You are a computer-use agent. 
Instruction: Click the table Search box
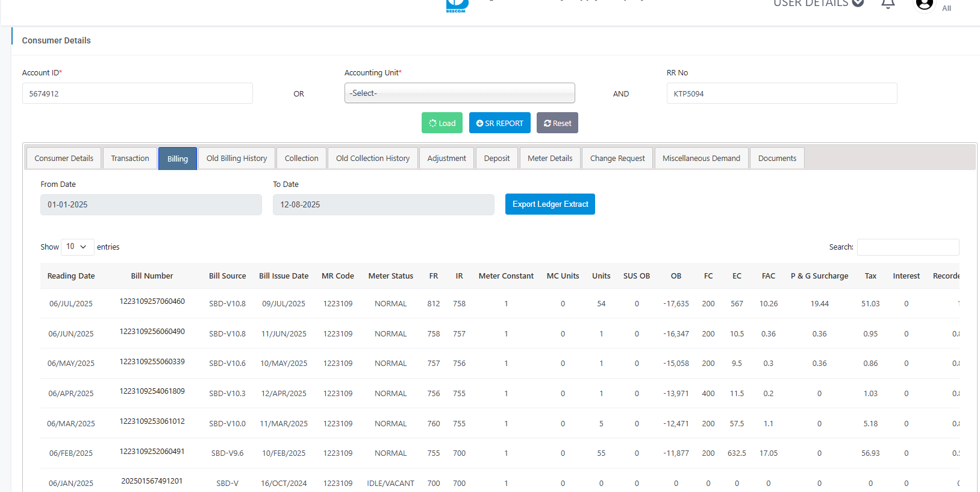pos(908,247)
